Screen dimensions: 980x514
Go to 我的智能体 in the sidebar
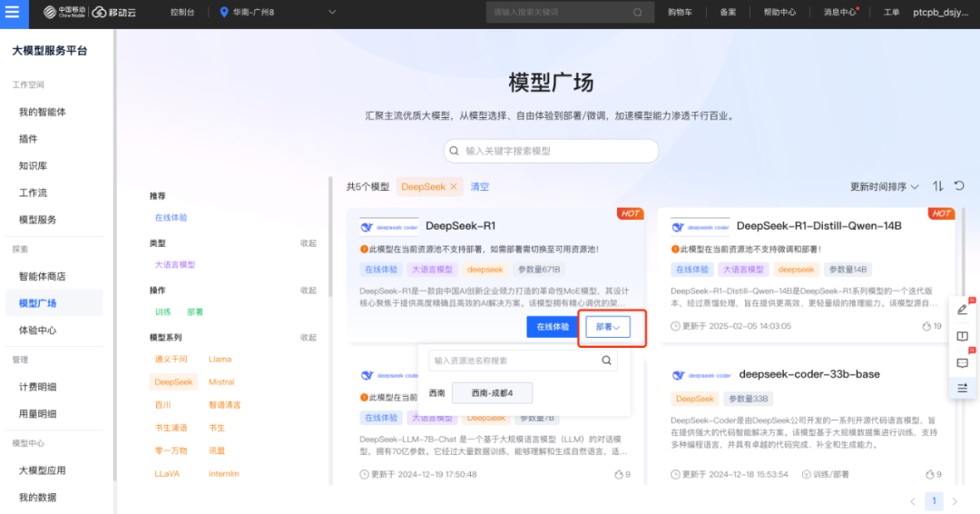(x=42, y=112)
